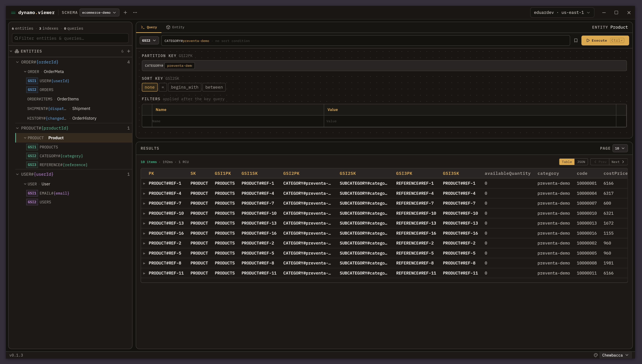Go to Prev results page
Screen dimensions: 642x364
600,162
